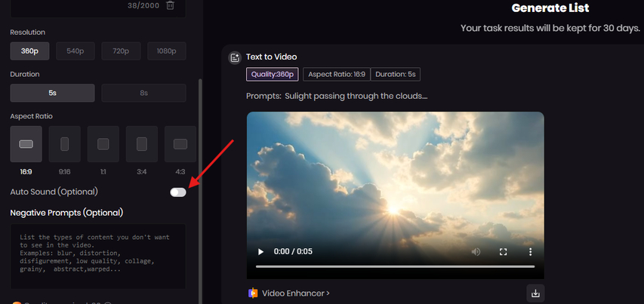Viewport: 644px width, 304px height.
Task: Open video in fullscreen
Action: [x=503, y=252]
